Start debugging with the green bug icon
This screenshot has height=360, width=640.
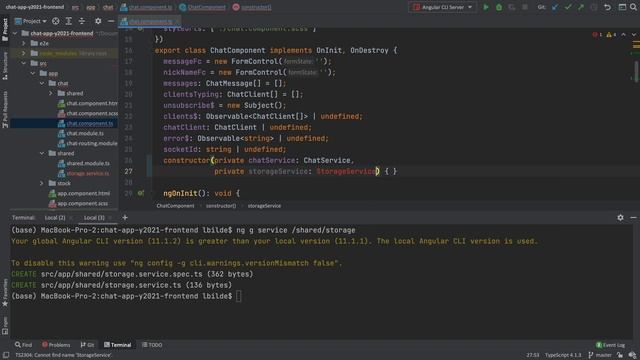[x=499, y=7]
